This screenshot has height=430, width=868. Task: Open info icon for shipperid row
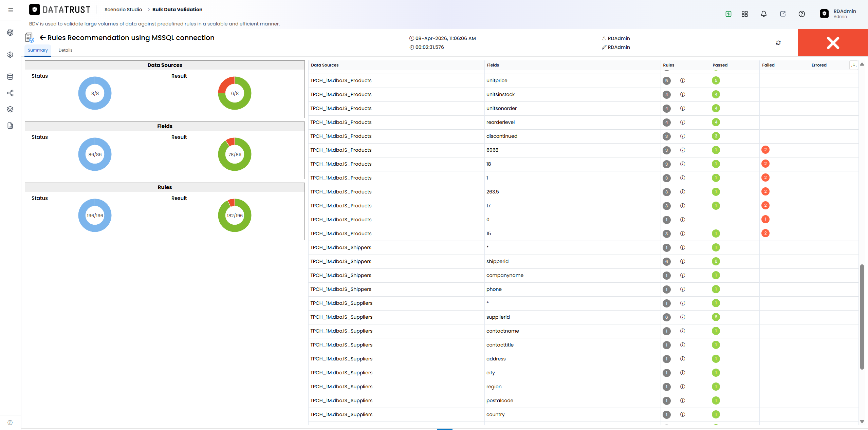pos(683,261)
